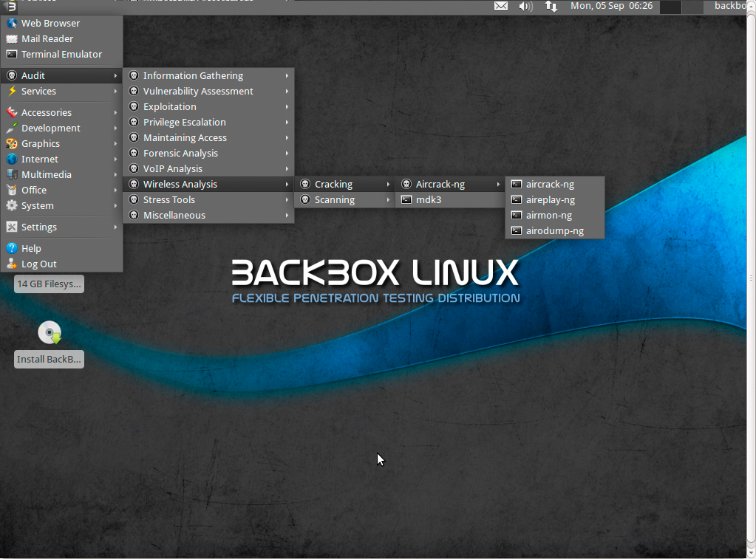Click the Office category icon
The height and width of the screenshot is (559, 756).
point(12,190)
